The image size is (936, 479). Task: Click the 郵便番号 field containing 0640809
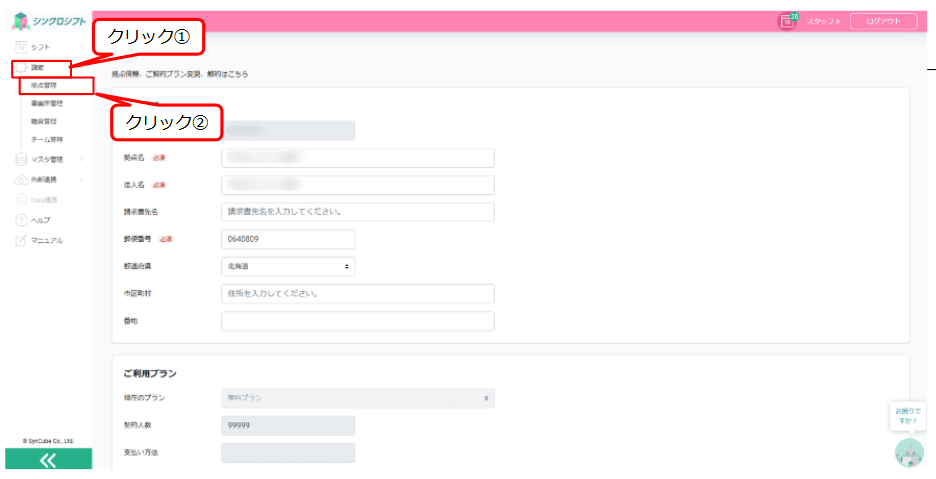[287, 239]
